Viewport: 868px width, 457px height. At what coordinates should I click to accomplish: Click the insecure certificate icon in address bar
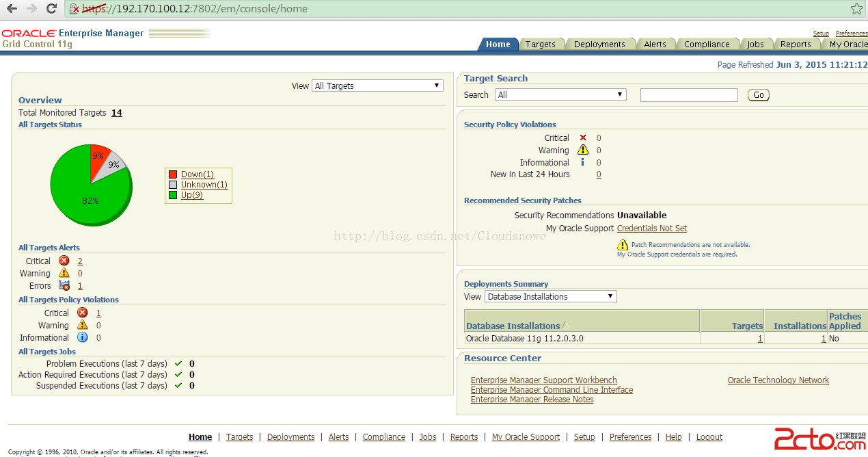[x=75, y=9]
